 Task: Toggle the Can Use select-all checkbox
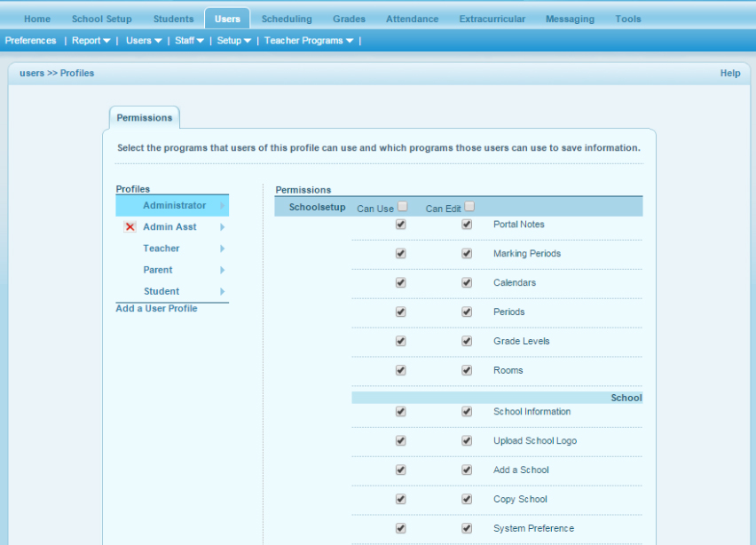(403, 207)
